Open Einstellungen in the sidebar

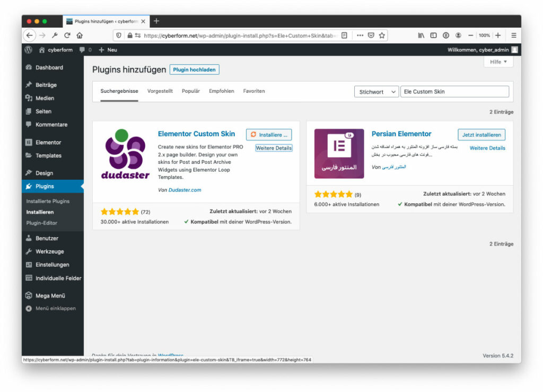(52, 265)
